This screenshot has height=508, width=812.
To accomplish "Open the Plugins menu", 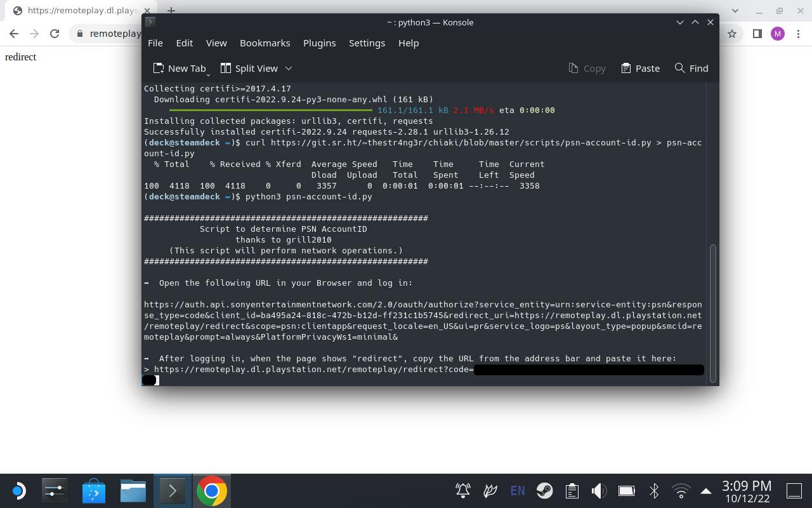I will pyautogui.click(x=319, y=43).
